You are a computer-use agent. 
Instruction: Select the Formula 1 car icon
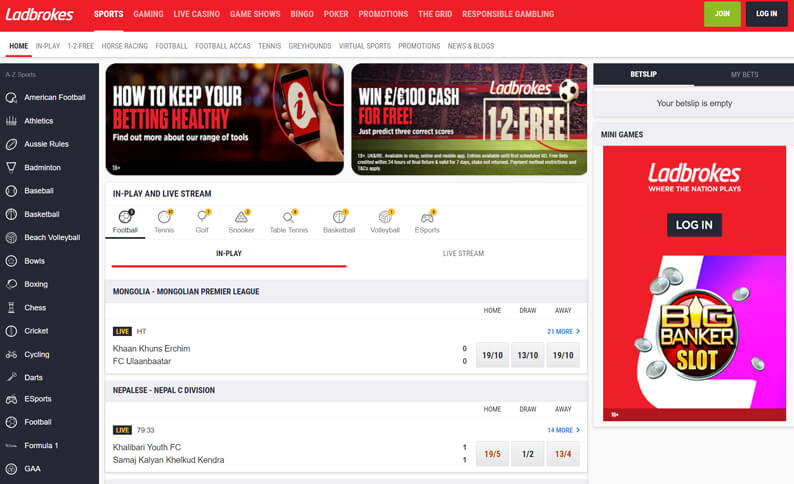[x=11, y=446]
